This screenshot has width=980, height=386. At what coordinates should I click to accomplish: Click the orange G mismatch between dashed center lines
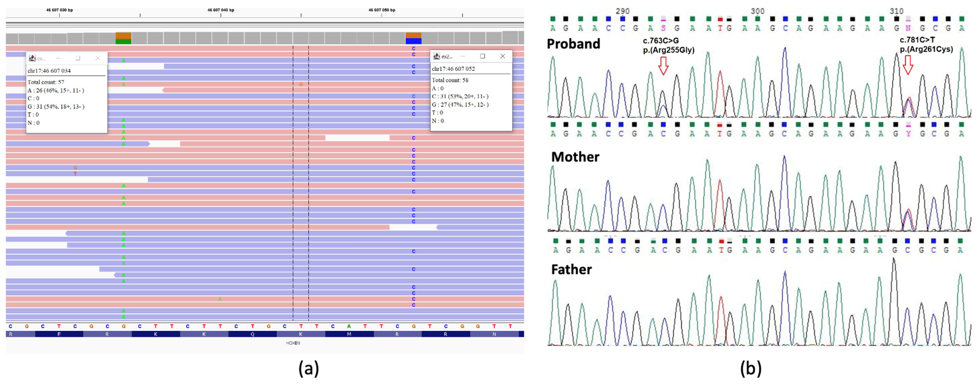pyautogui.click(x=300, y=84)
